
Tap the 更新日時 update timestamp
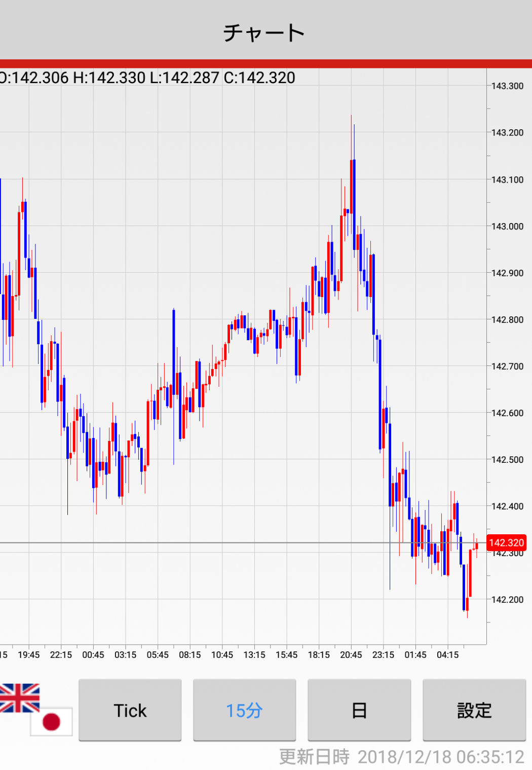401,757
